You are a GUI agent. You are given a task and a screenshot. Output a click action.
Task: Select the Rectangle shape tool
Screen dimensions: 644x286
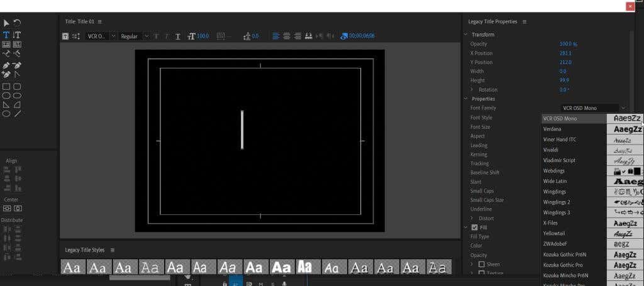pos(6,86)
